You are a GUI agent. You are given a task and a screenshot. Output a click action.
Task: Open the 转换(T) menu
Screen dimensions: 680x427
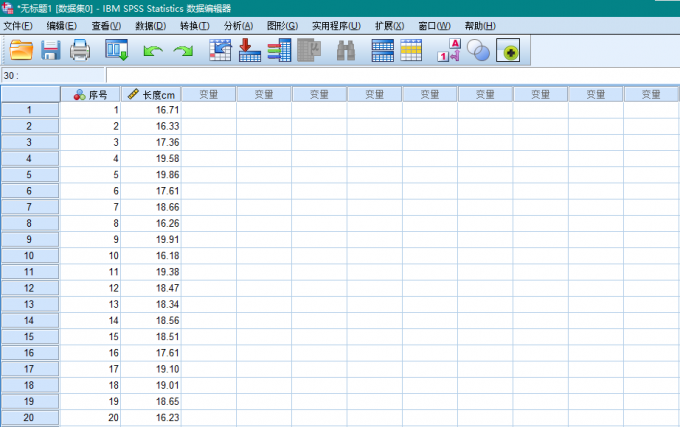(x=195, y=25)
